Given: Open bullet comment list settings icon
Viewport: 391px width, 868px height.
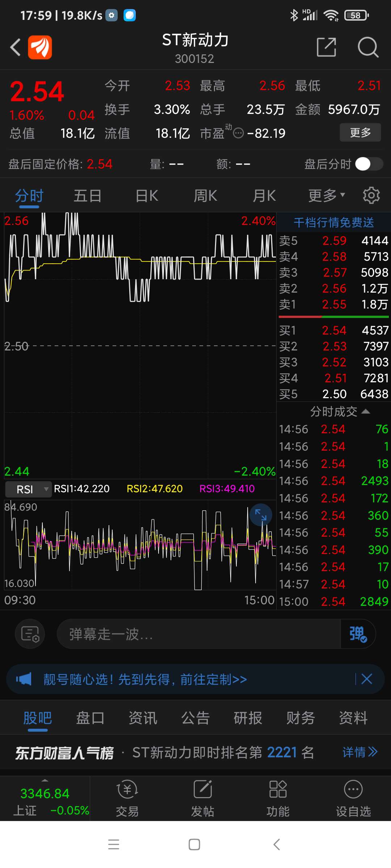Looking at the screenshot, I should point(30,634).
